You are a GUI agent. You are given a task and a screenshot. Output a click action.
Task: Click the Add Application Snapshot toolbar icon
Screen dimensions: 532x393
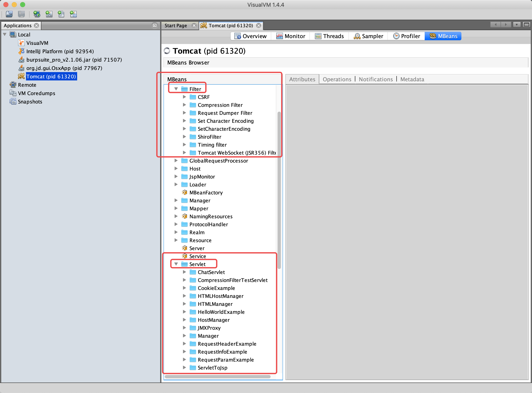click(x=73, y=14)
